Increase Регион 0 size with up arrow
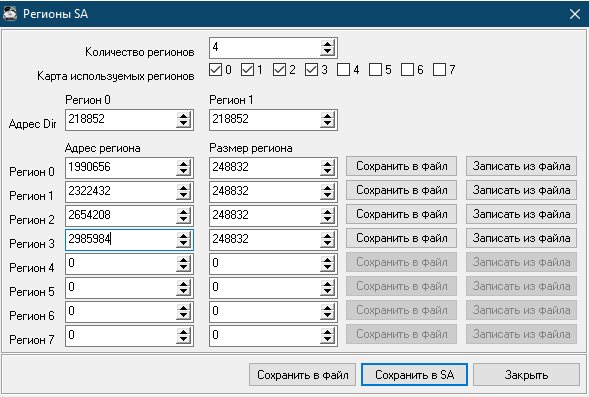Image resolution: width=589 pixels, height=397 pixels. pyautogui.click(x=328, y=163)
